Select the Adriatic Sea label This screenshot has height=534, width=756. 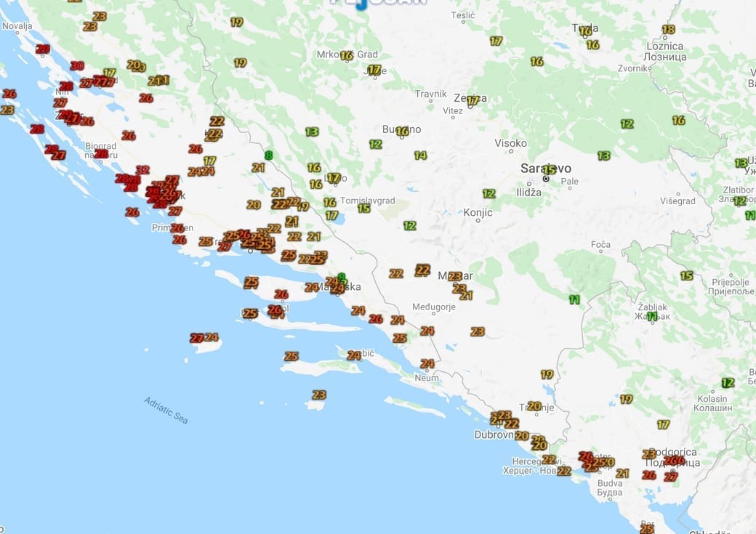166,410
